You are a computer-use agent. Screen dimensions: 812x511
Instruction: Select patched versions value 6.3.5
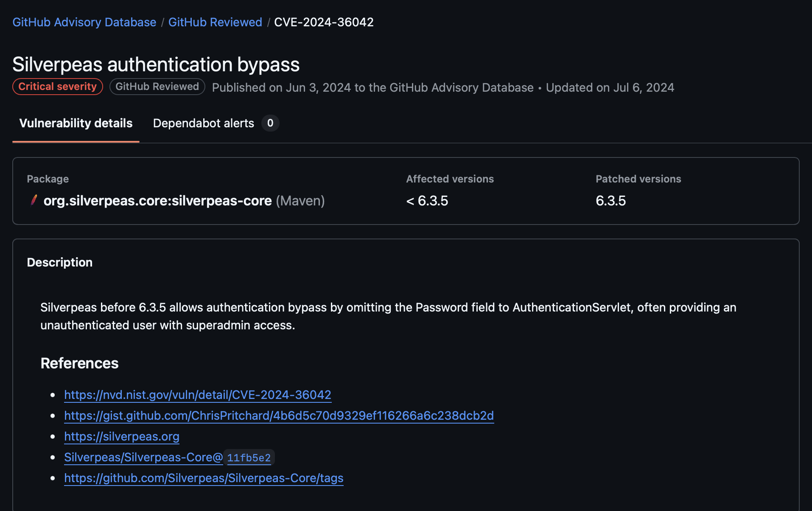click(x=611, y=201)
